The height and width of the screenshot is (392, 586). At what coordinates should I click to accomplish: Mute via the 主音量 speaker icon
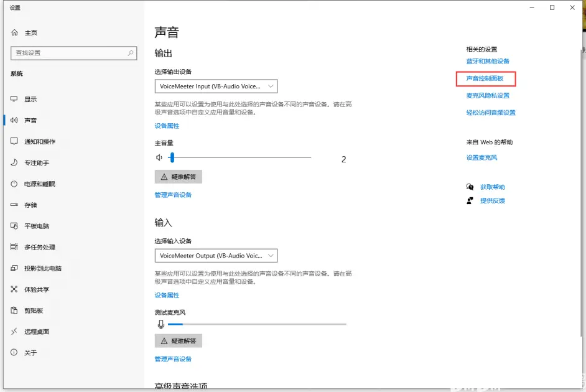click(159, 157)
